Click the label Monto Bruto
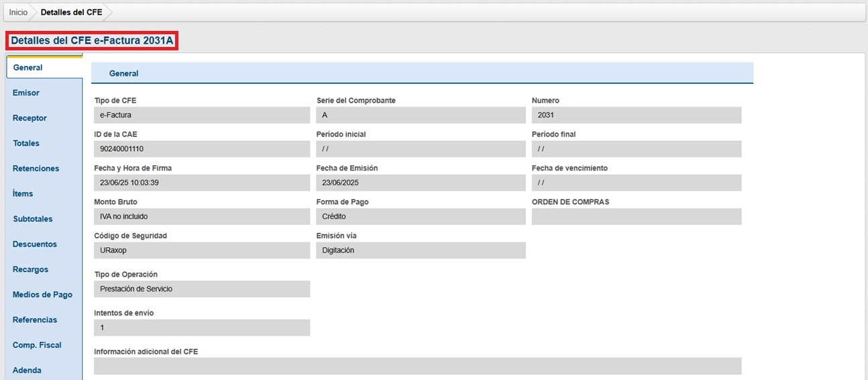 tap(115, 202)
